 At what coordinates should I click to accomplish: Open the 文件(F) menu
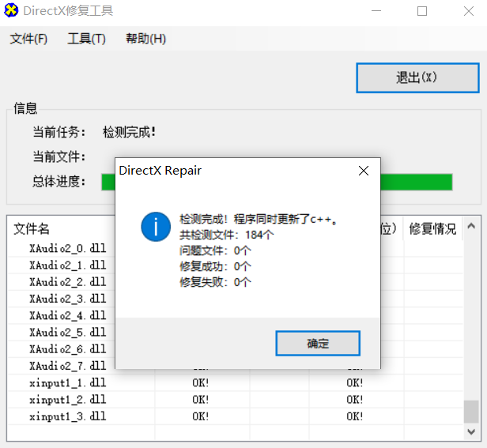pos(28,39)
